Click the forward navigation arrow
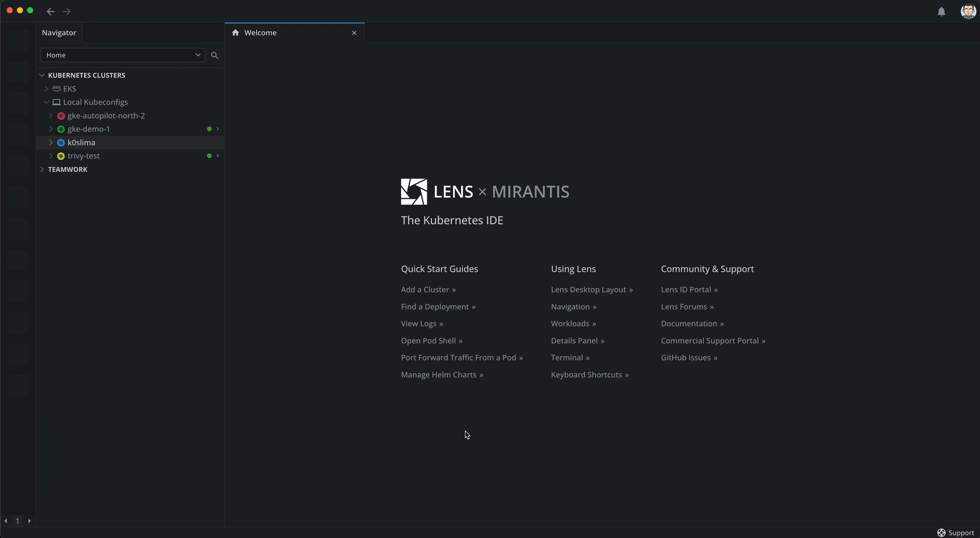Screen dimensions: 980x538 [x=67, y=12]
